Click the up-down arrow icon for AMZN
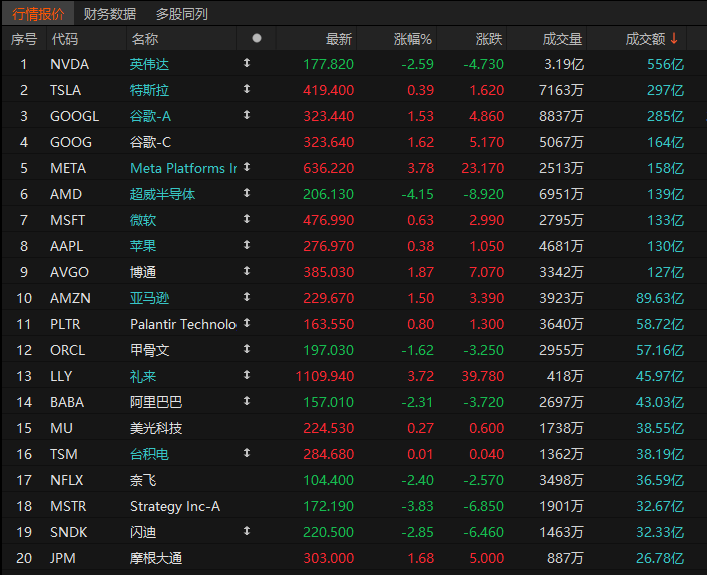 [x=247, y=297]
